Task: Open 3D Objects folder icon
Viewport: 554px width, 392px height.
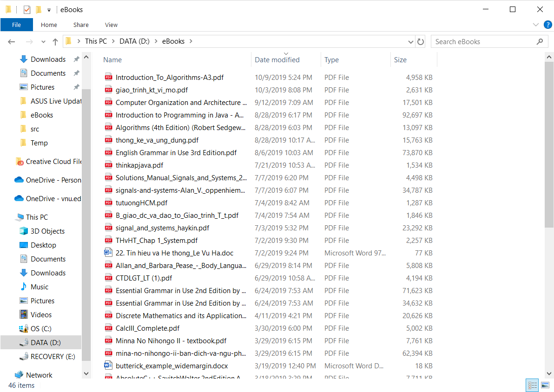Action: pos(24,231)
